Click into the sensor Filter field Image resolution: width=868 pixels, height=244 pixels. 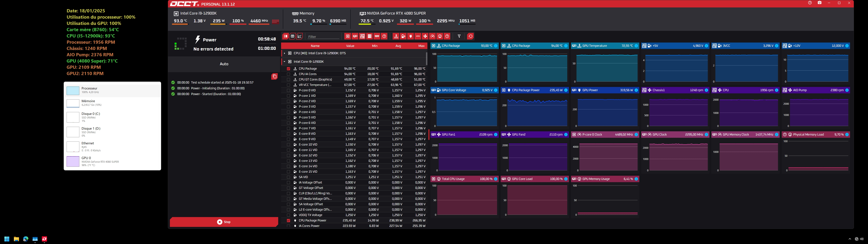click(323, 37)
